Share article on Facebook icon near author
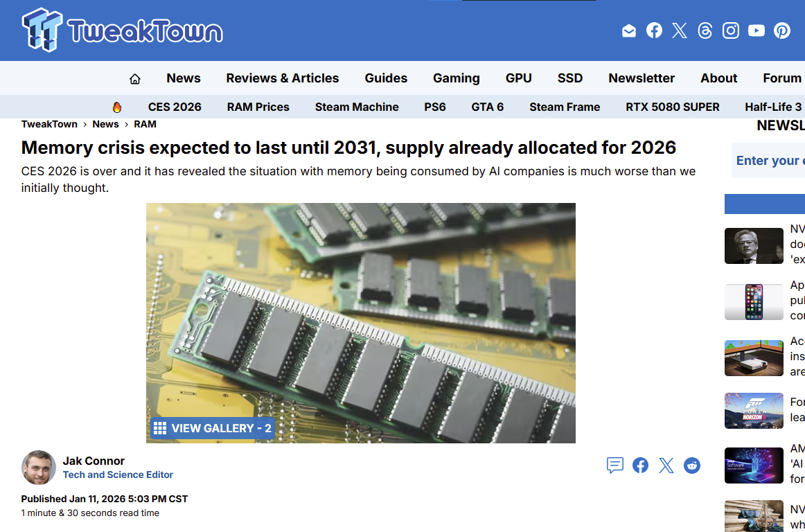This screenshot has height=532, width=805. pyautogui.click(x=640, y=465)
